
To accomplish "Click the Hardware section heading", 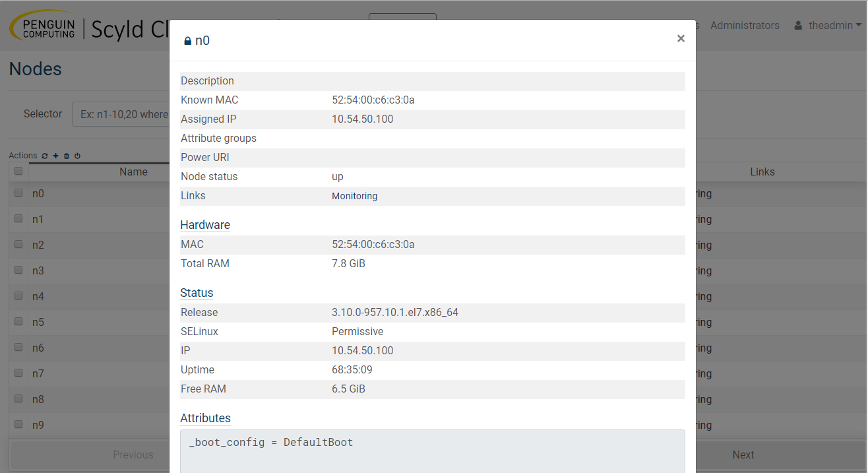I will (205, 225).
